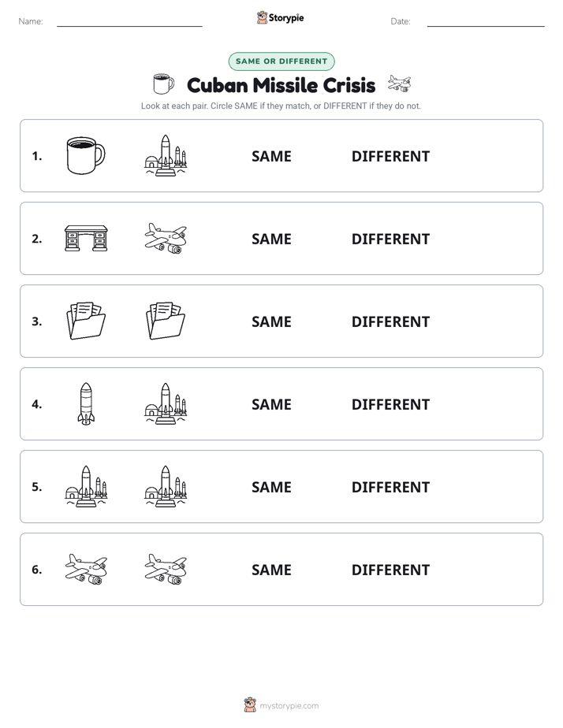Click the coffee mug picture in row 1

point(86,155)
